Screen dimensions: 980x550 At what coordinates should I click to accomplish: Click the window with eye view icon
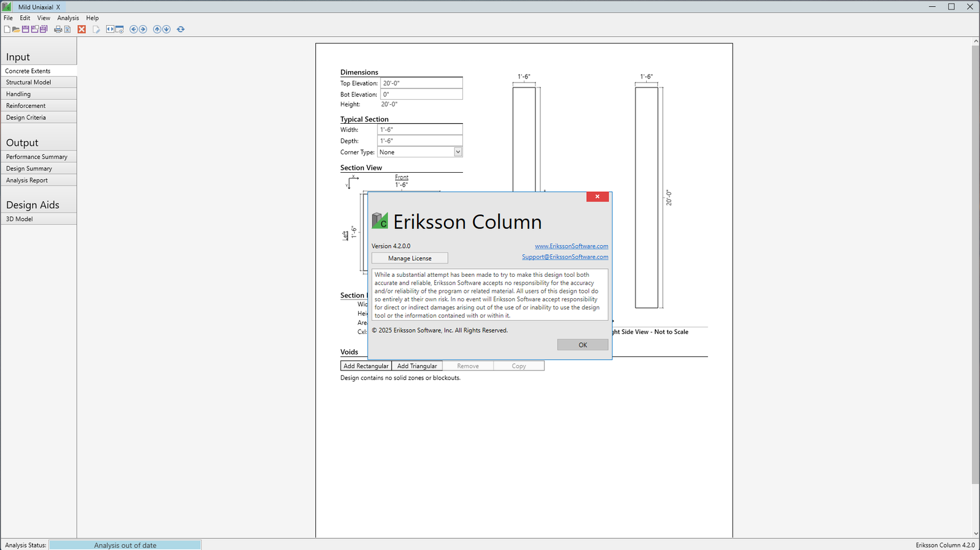[x=119, y=29]
